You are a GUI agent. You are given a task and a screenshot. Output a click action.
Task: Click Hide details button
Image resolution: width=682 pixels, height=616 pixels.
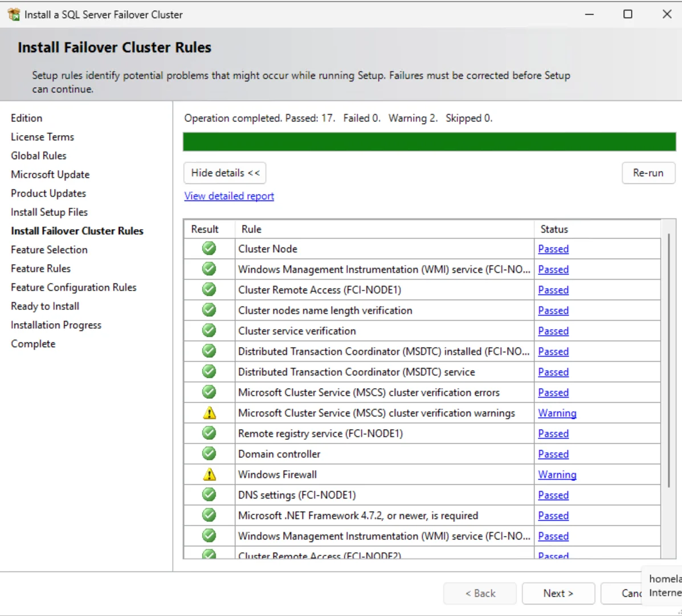click(225, 173)
